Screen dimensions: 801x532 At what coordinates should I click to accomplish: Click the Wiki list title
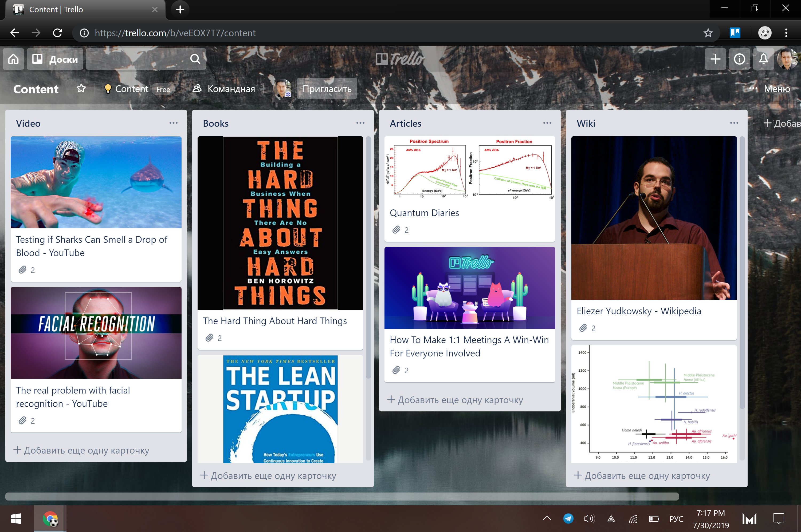click(586, 124)
